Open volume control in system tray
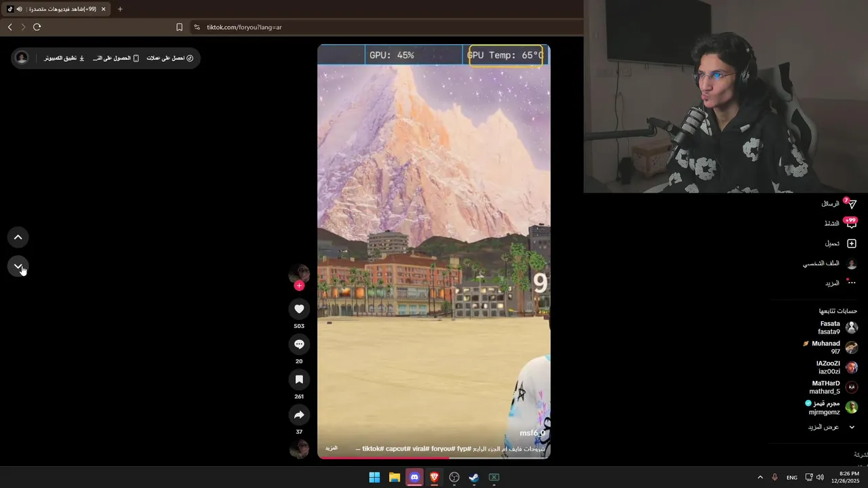The width and height of the screenshot is (868, 488). click(x=820, y=477)
